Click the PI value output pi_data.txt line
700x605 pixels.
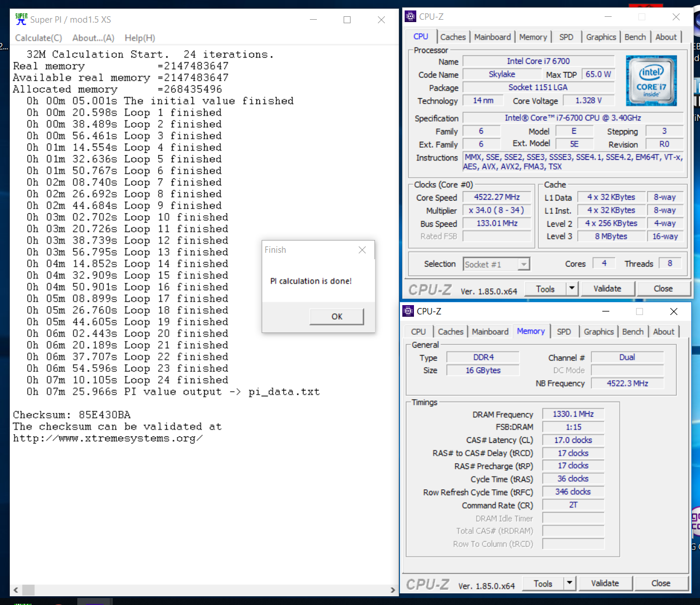[x=173, y=392]
